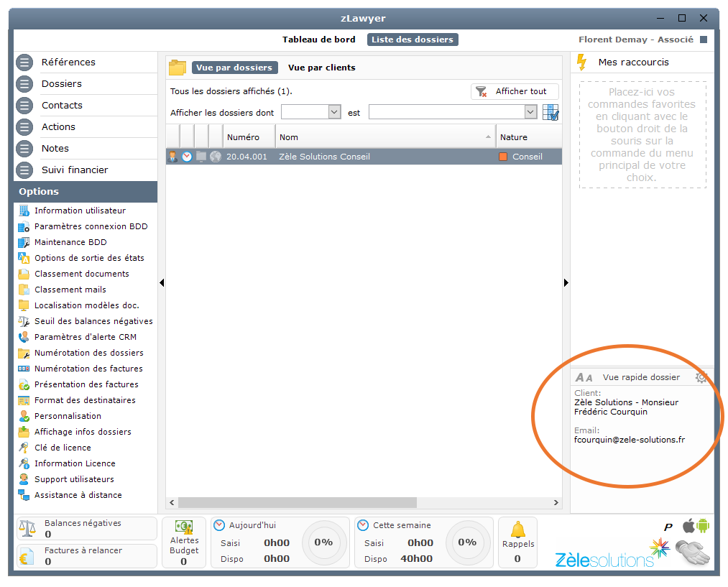Click the Afficher tout button
Screen dimensions: 728x587
[515, 91]
